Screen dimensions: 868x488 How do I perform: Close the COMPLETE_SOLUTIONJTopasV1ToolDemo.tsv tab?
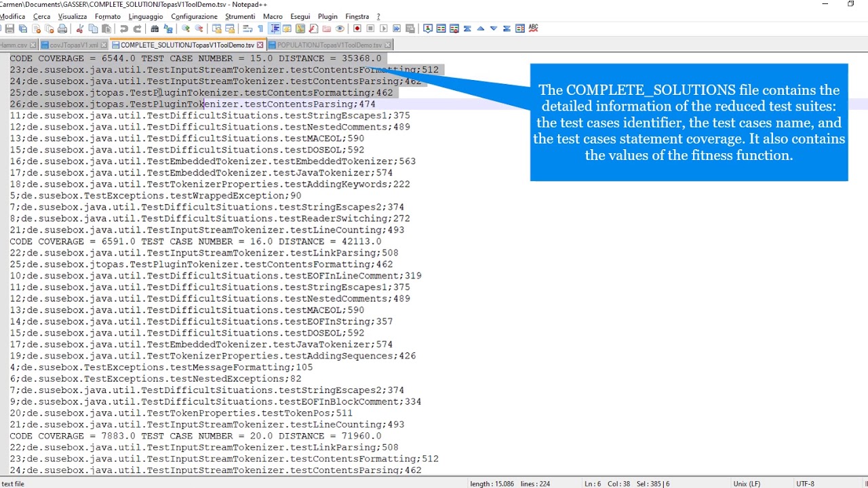point(260,45)
